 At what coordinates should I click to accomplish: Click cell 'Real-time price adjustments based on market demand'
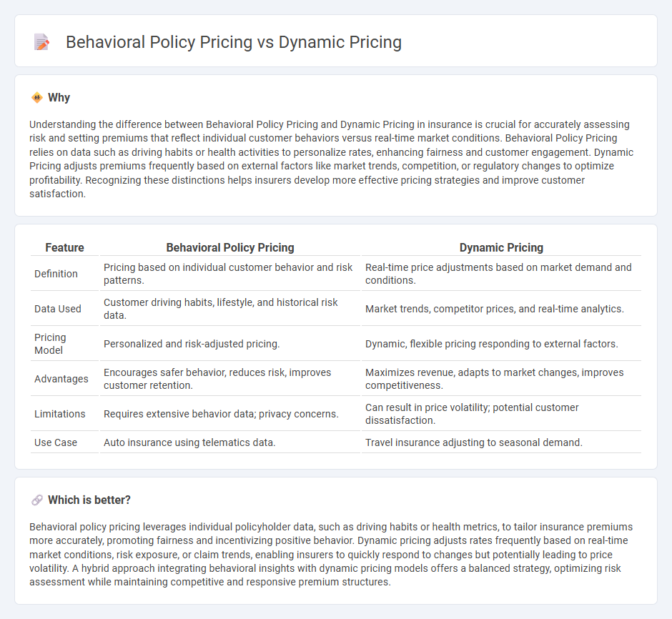click(x=501, y=274)
